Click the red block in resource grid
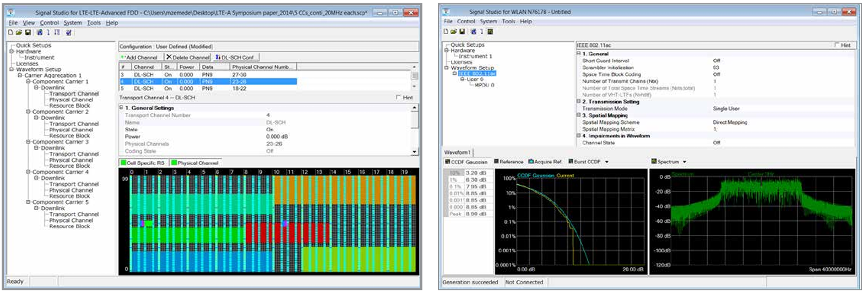Viewport: 868px width, 296px height. coord(287,233)
